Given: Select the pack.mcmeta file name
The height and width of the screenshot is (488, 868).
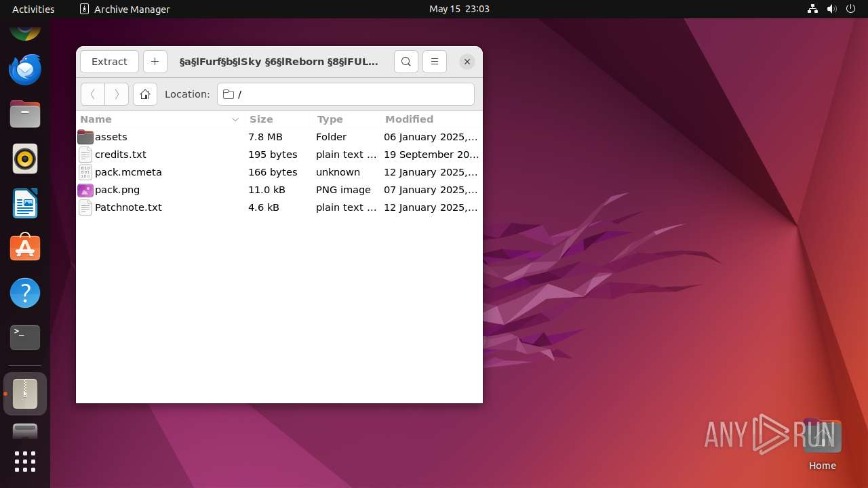Looking at the screenshot, I should click(x=128, y=172).
